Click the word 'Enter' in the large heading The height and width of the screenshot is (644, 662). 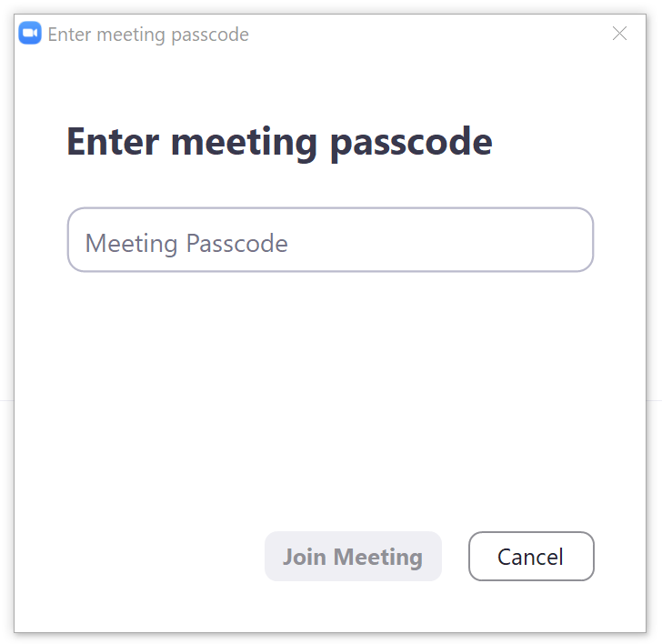[x=113, y=142]
